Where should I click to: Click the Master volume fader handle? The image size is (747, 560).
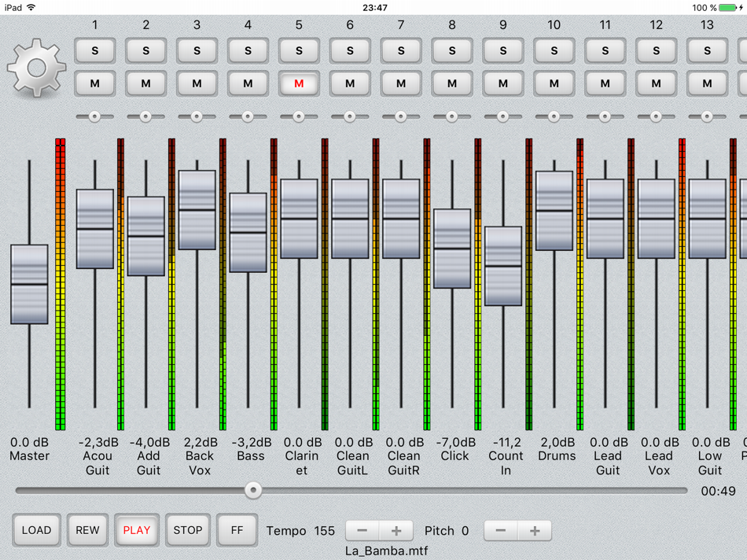pos(30,285)
